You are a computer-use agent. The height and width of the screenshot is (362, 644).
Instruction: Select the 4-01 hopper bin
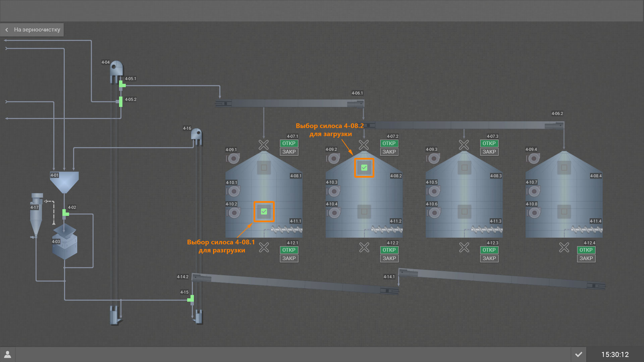[64, 182]
